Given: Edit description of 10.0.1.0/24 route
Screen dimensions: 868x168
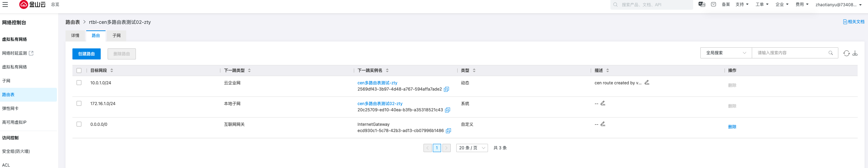Looking at the screenshot, I should (x=647, y=83).
